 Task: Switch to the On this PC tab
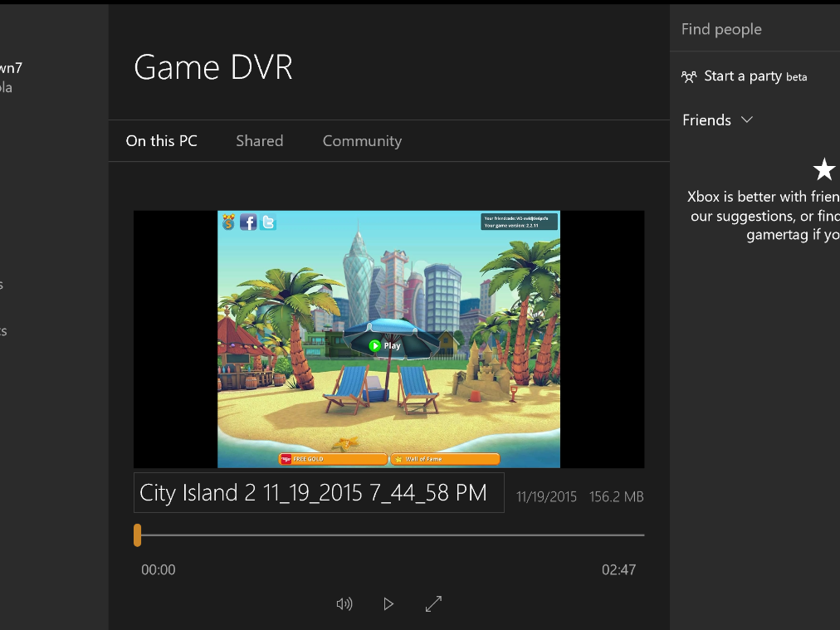[x=161, y=141]
